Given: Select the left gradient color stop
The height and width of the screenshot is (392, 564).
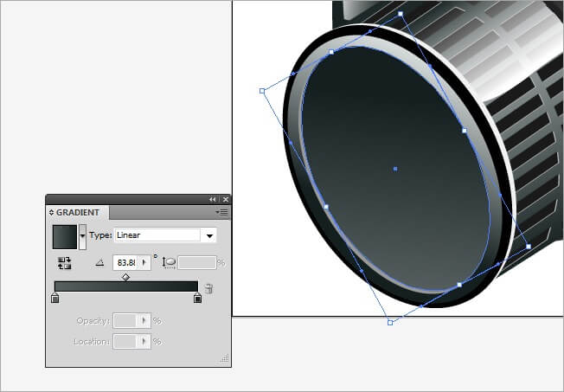Looking at the screenshot, I should [55, 298].
